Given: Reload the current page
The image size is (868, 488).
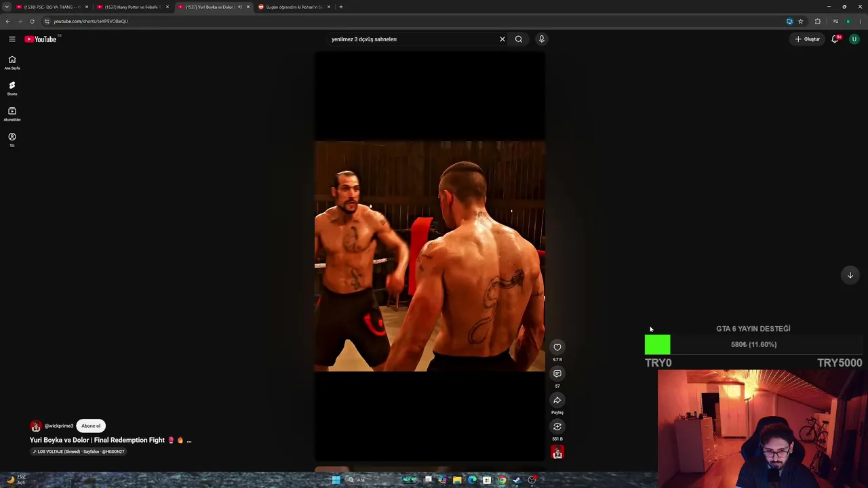Looking at the screenshot, I should click(32, 21).
